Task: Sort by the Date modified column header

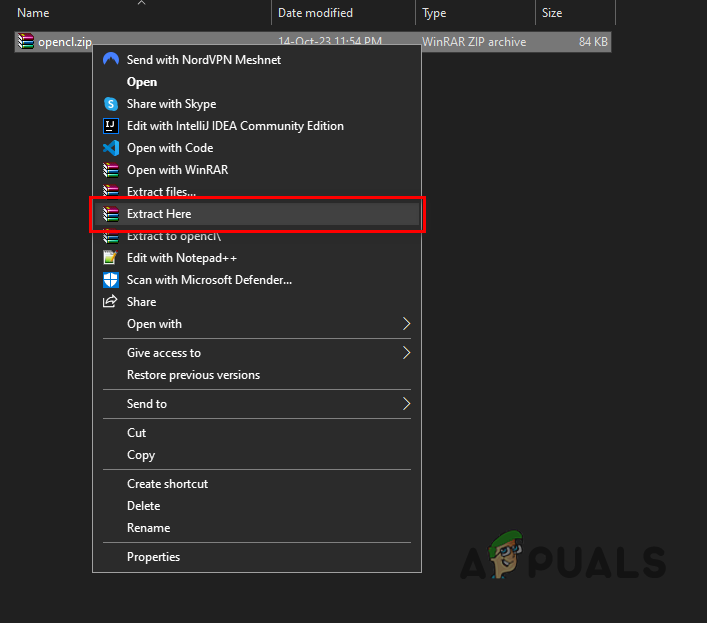Action: 315,13
